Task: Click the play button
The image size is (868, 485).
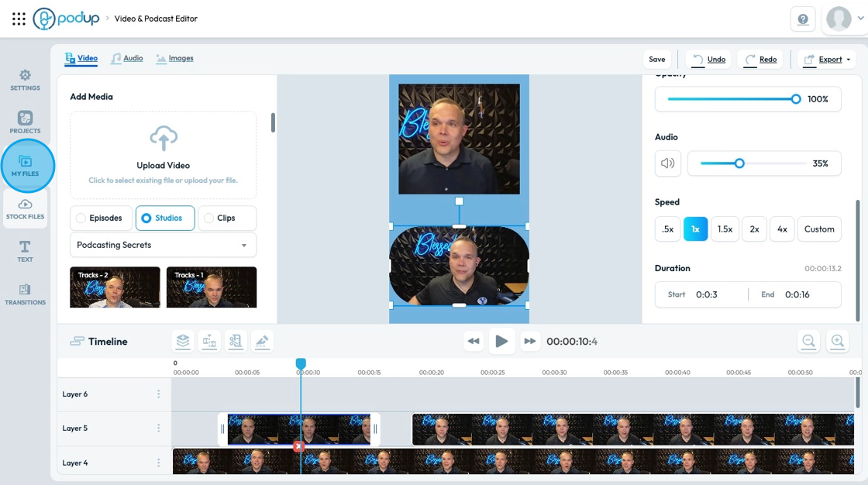Action: pos(501,341)
